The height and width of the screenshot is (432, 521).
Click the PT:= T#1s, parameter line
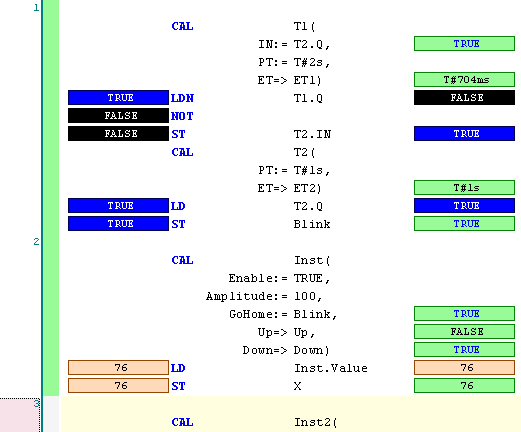294,170
